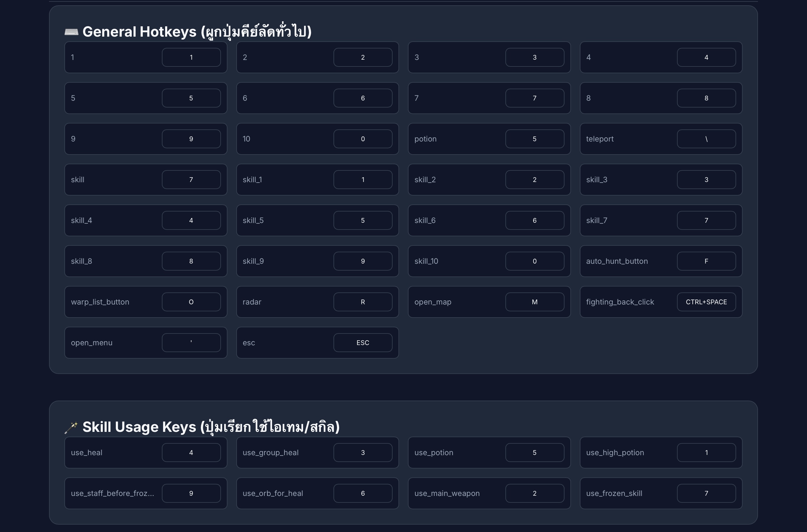807x532 pixels.
Task: Change the skill_10 key binding
Action: 535,261
